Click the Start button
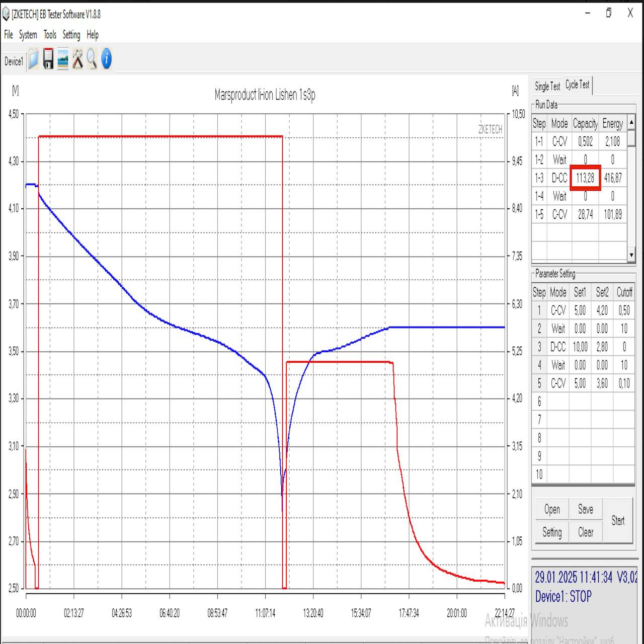Image resolution: width=644 pixels, height=644 pixels. click(x=618, y=521)
